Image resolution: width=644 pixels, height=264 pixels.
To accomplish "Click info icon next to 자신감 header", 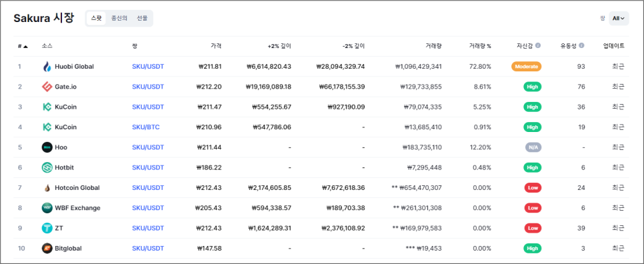I will click(x=538, y=45).
